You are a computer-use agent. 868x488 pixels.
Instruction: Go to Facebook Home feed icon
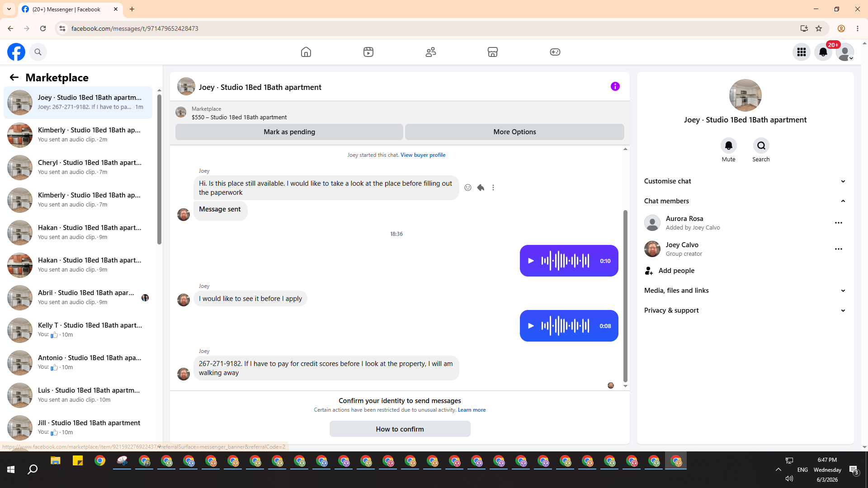point(306,52)
